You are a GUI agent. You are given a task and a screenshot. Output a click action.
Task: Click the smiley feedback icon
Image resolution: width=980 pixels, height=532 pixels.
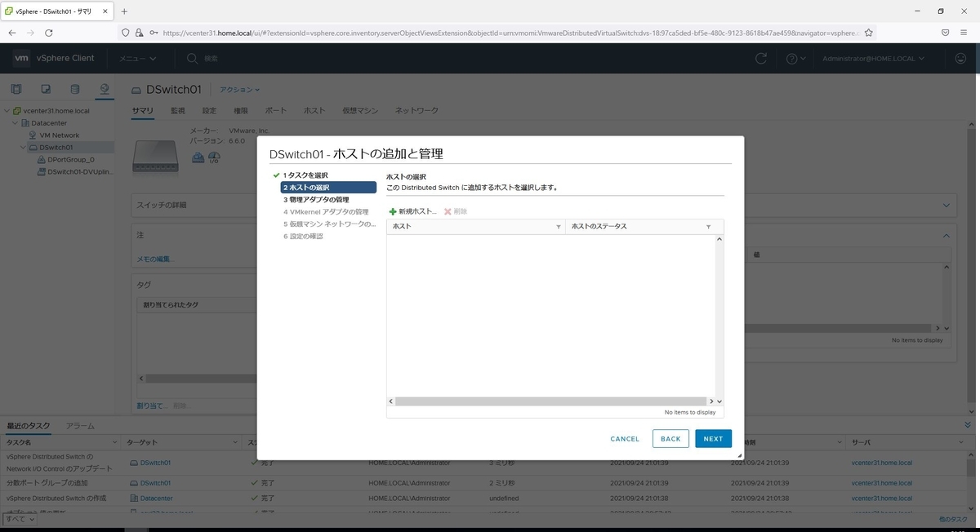(960, 59)
